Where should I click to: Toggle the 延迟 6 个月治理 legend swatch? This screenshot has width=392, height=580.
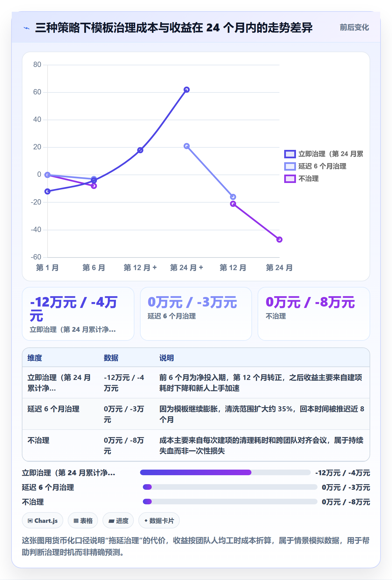tap(290, 166)
